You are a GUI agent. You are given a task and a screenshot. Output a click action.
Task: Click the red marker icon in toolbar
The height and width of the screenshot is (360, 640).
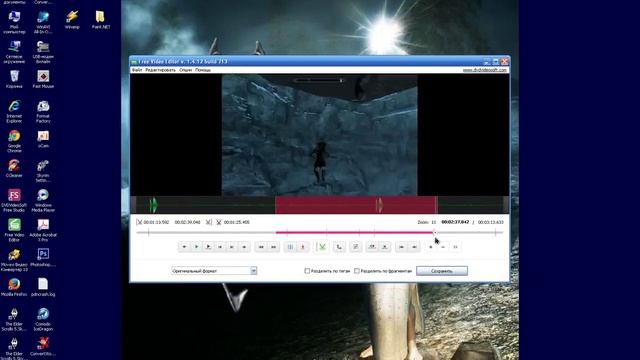(302, 247)
